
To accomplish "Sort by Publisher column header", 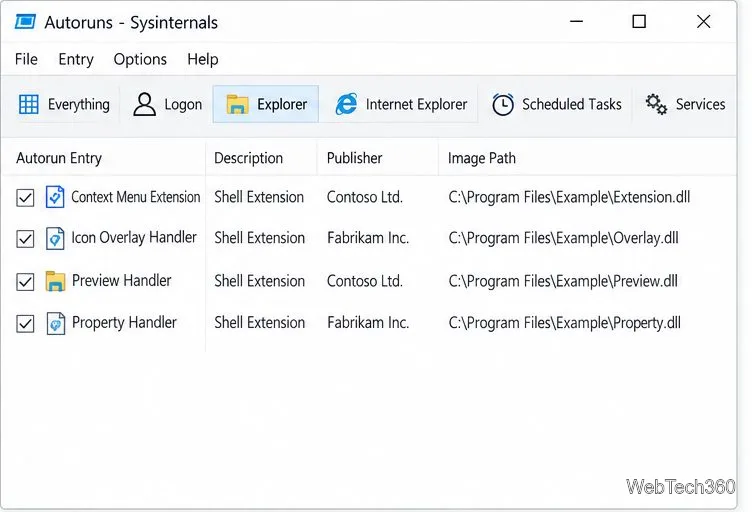I will click(354, 158).
